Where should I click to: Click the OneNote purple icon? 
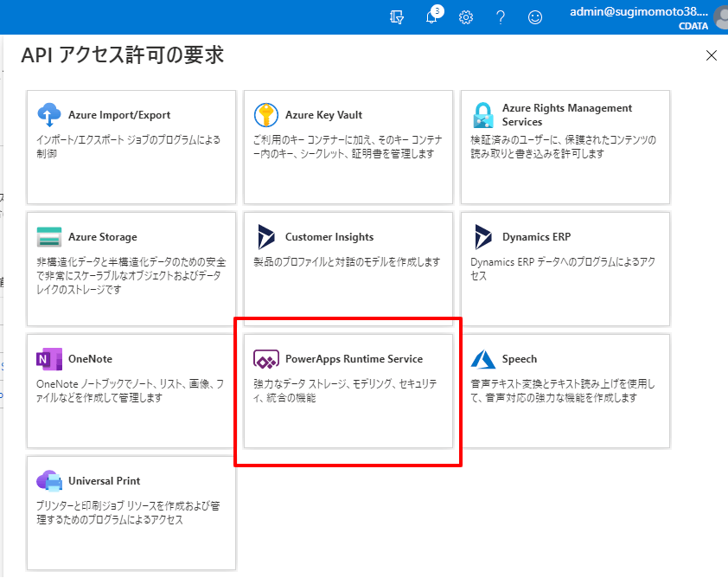[x=49, y=359]
